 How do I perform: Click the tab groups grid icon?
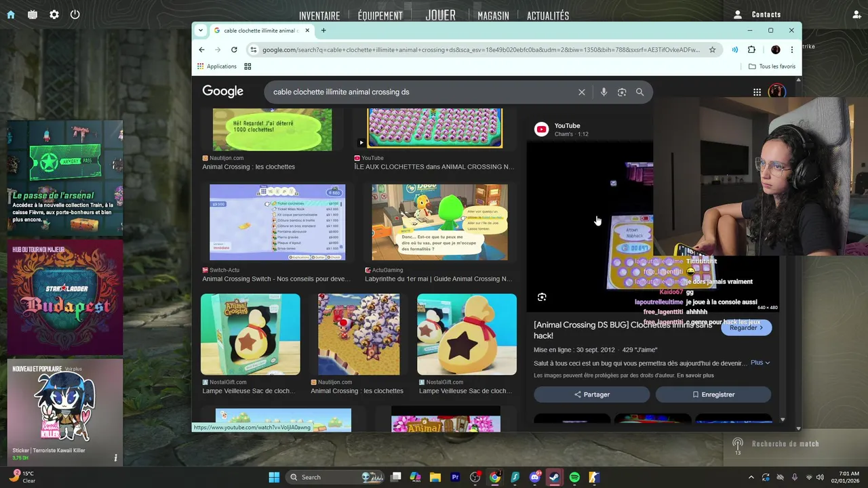coord(248,66)
